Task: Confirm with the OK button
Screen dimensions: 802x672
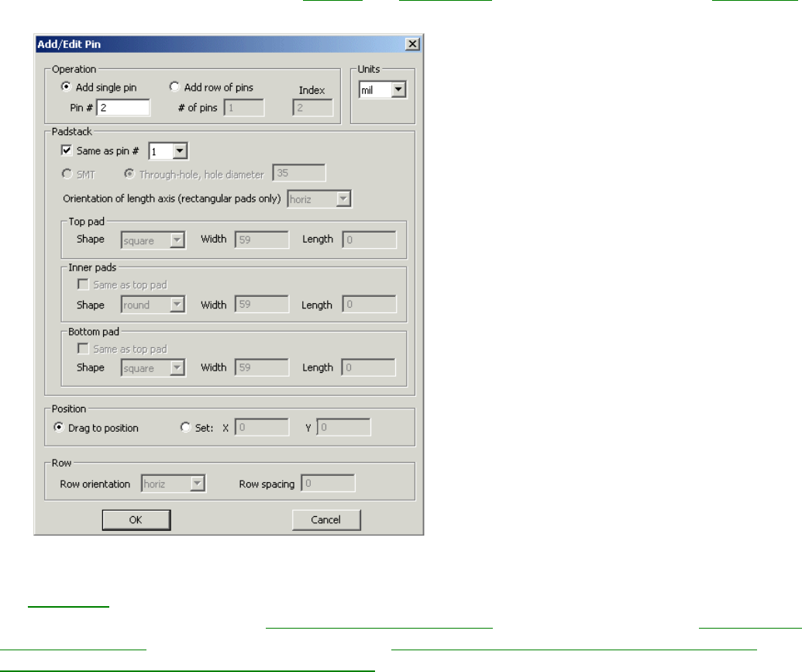Action: 136,520
